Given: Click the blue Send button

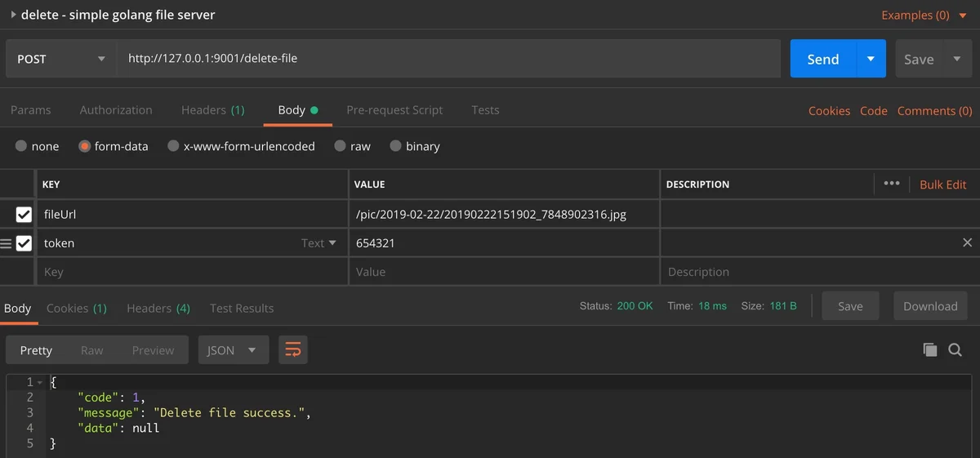Looking at the screenshot, I should [x=822, y=59].
